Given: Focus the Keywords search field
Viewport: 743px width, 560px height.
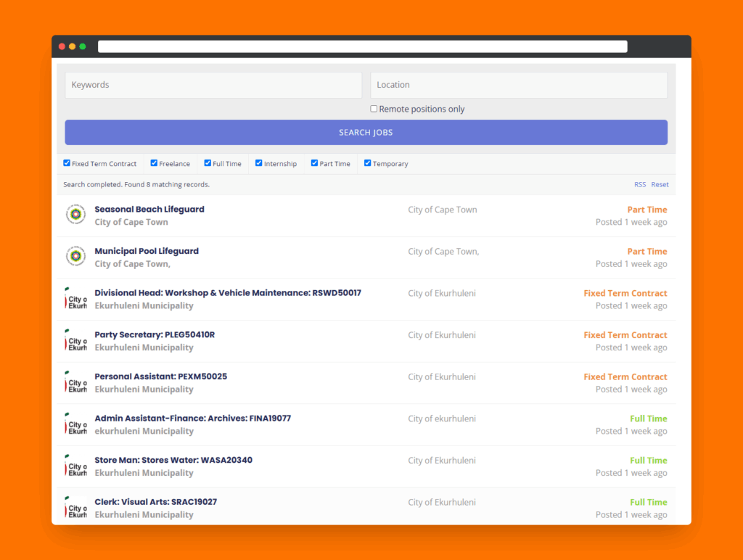Looking at the screenshot, I should [213, 85].
